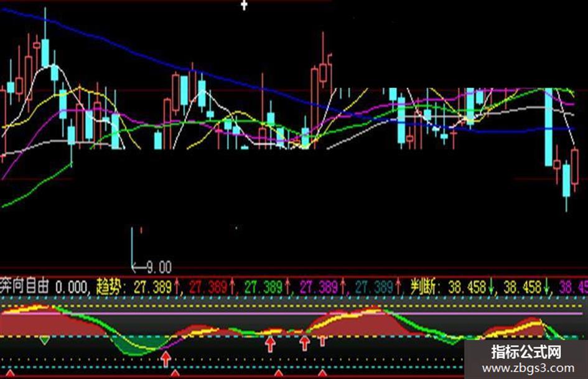Click the magenta 27.389 trend value
Image resolution: width=588 pixels, height=379 pixels.
tap(319, 288)
